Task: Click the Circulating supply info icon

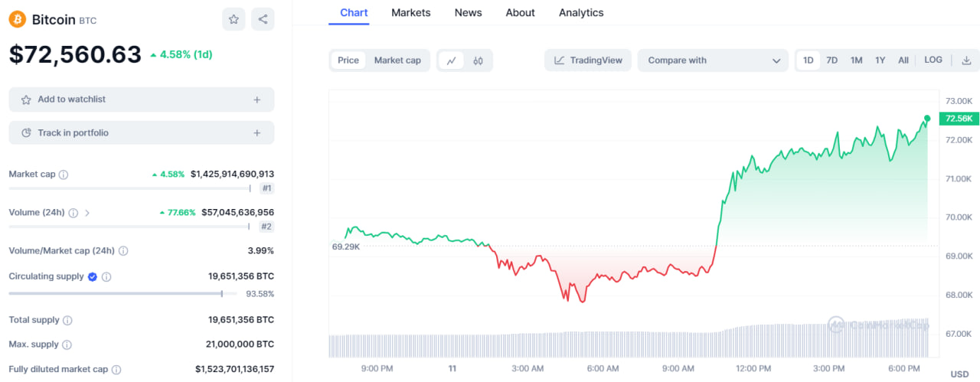Action: (106, 277)
